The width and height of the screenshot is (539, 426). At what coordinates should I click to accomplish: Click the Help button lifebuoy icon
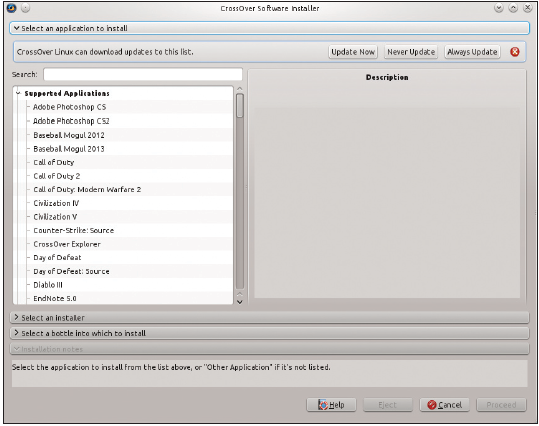pyautogui.click(x=323, y=405)
